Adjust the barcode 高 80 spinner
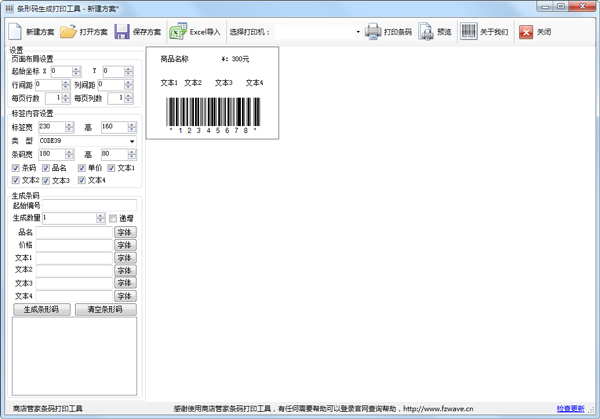Viewport: 600px width, 419px height. coord(132,154)
